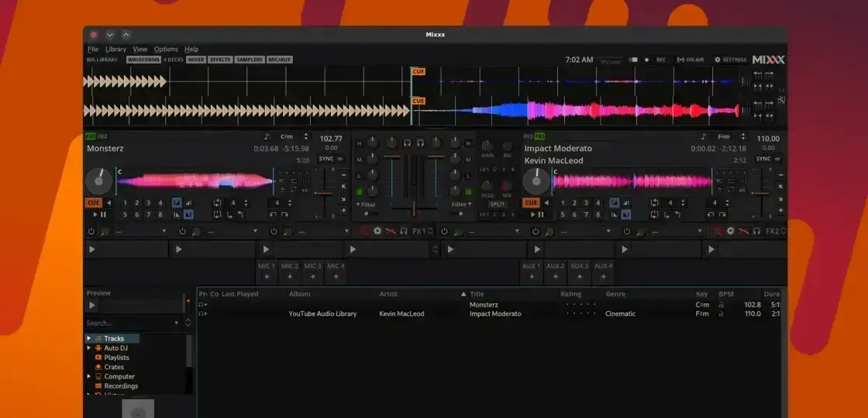The width and height of the screenshot is (868, 418).
Task: Click the musical note keylock icon on Monsterz deck
Action: 267,136
